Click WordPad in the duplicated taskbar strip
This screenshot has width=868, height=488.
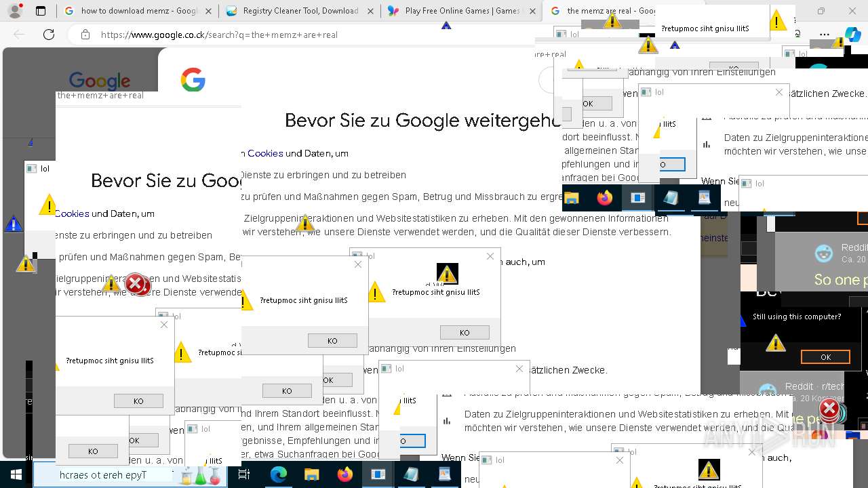tap(704, 198)
